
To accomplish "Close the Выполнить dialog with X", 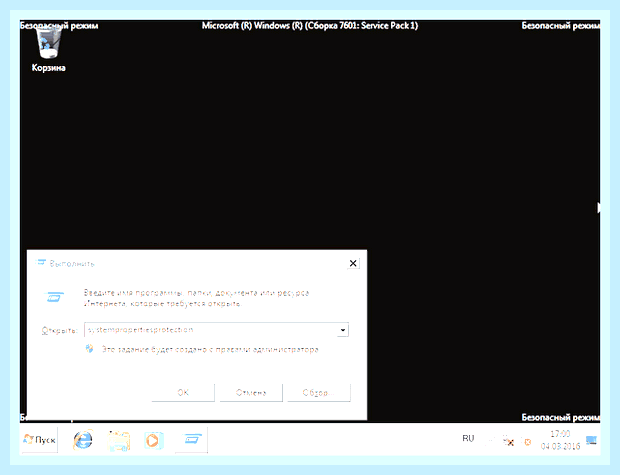I will click(353, 263).
